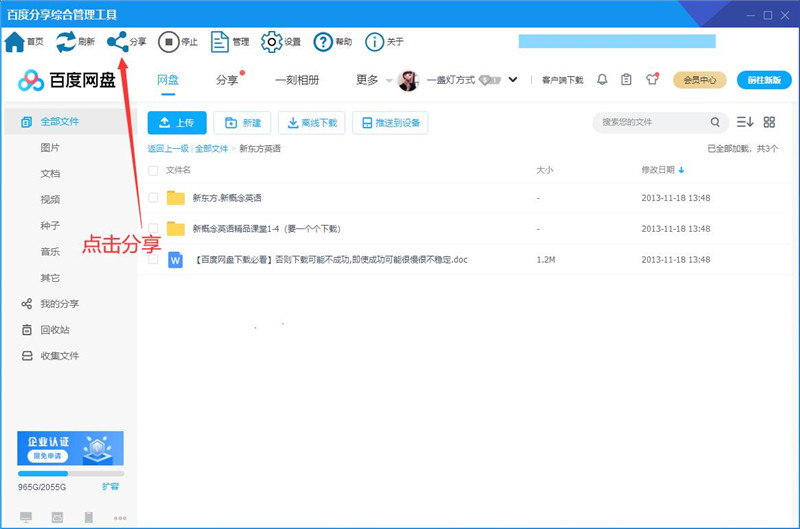Expand the user account chevron
The width and height of the screenshot is (800, 529).
513,80
